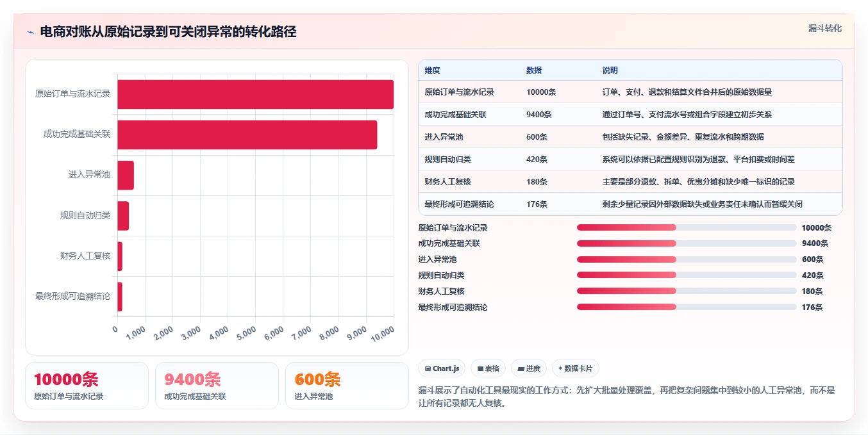The height and width of the screenshot is (435, 868).
Task: Select the 数据卡片 tag chip
Action: [576, 368]
